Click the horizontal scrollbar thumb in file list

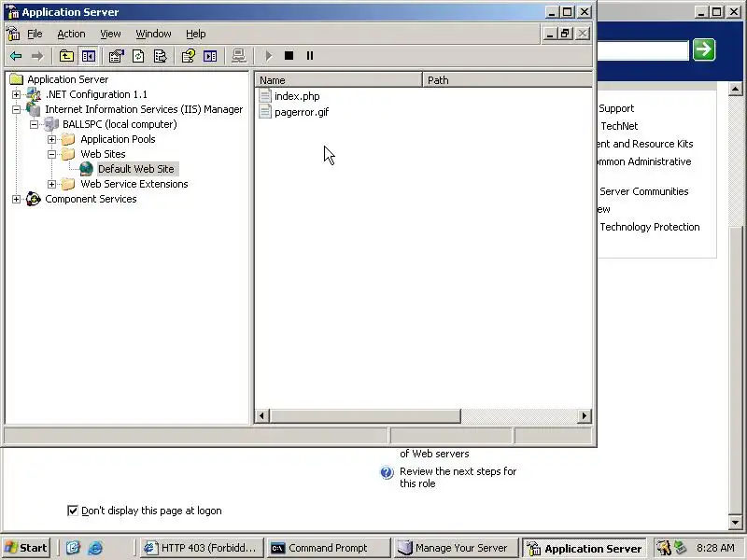(365, 415)
